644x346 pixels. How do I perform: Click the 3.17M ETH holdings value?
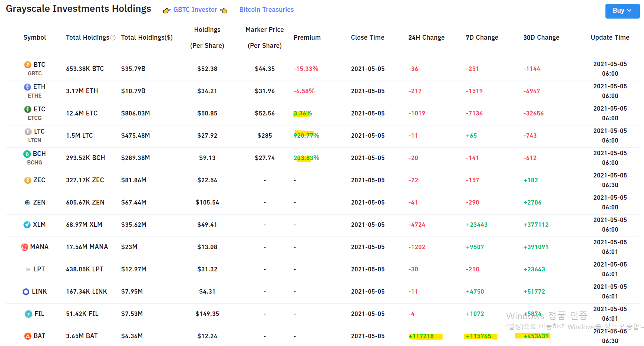82,91
